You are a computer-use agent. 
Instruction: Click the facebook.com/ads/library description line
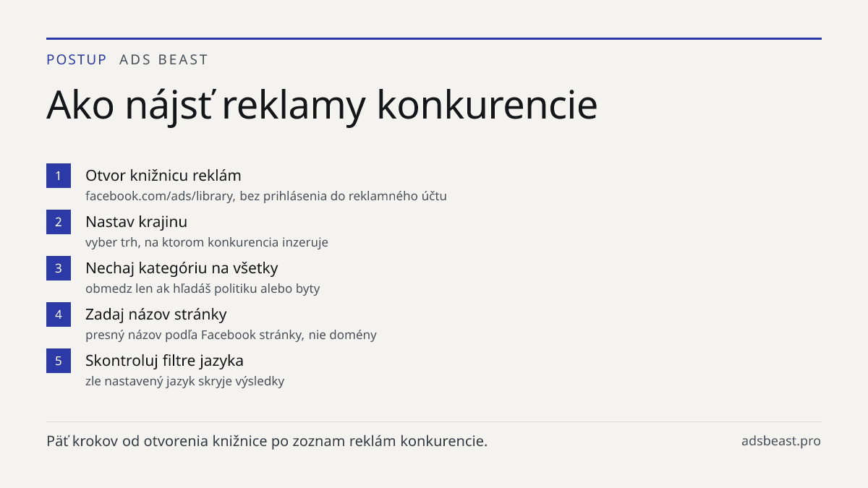[266, 196]
